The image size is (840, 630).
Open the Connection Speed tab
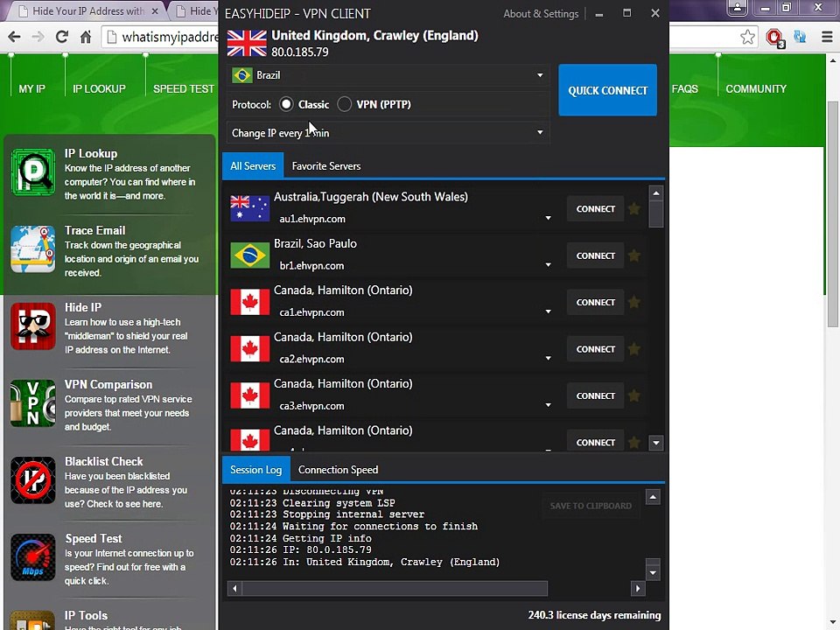[x=338, y=470]
